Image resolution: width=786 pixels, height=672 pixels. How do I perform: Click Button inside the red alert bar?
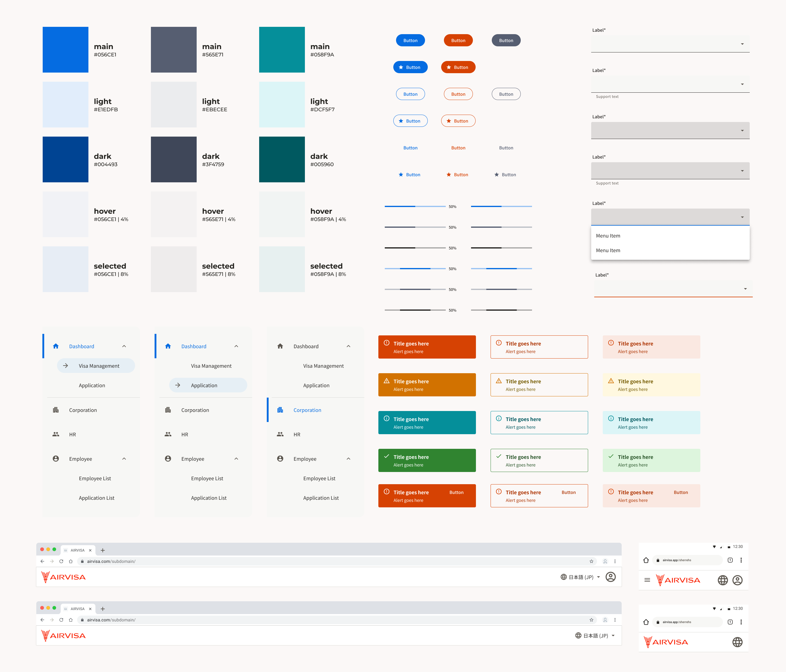point(456,492)
